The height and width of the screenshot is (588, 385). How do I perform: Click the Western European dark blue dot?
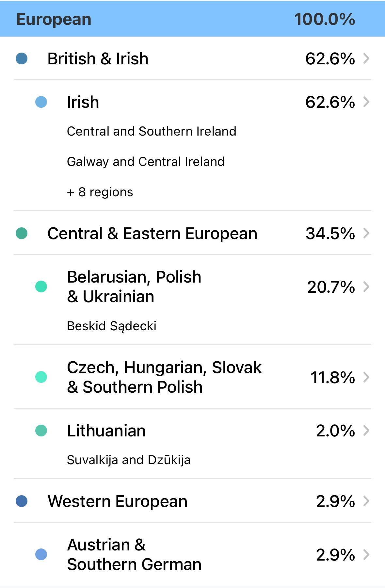pyautogui.click(x=22, y=501)
